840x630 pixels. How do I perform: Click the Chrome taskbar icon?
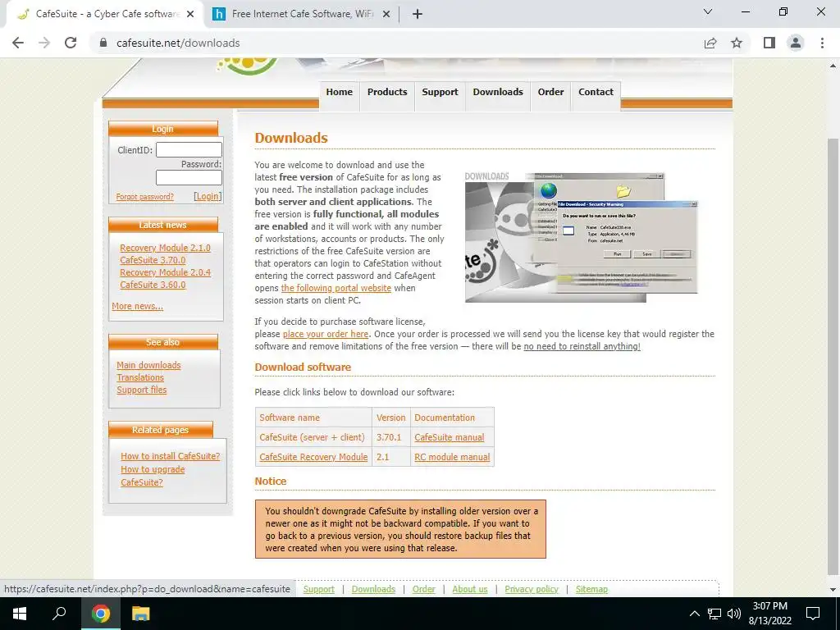tap(101, 614)
